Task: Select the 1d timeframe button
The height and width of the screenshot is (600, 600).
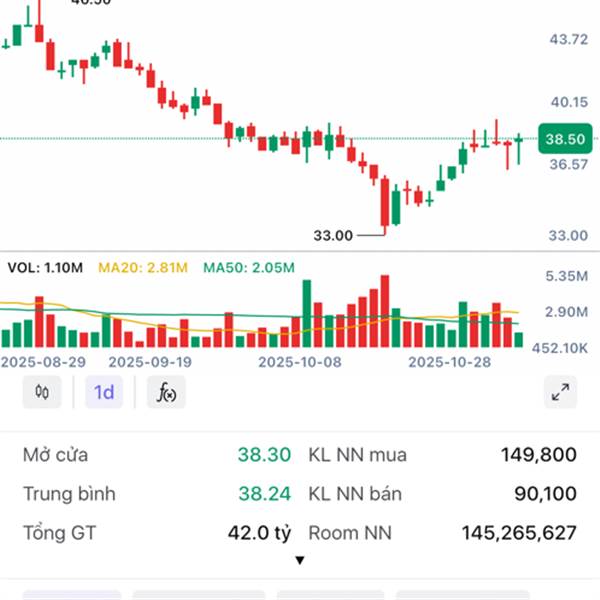Action: click(x=104, y=392)
